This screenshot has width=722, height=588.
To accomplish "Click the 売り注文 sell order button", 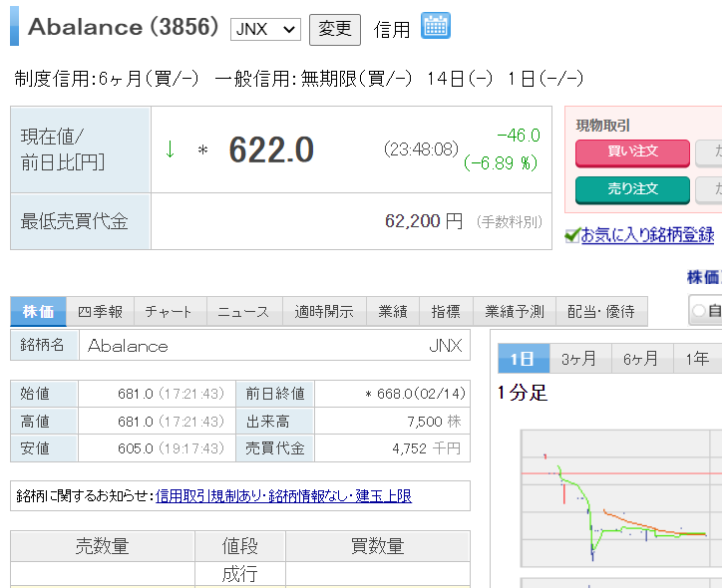I will coord(631,189).
